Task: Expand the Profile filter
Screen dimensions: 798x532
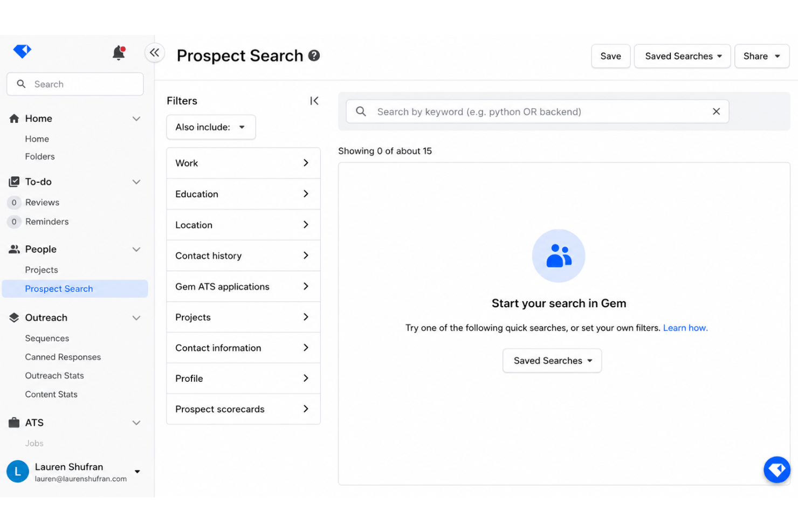Action: coord(243,378)
